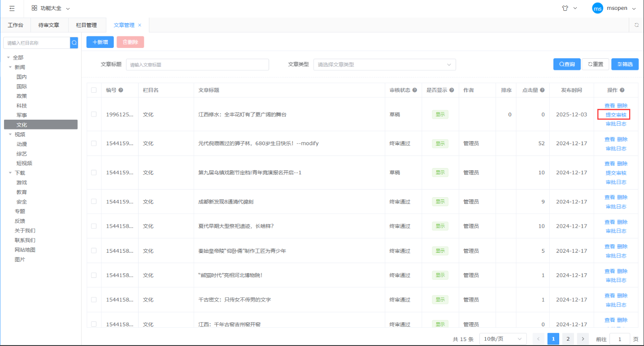
Task: Click the msopen user avatar
Action: pos(597,9)
